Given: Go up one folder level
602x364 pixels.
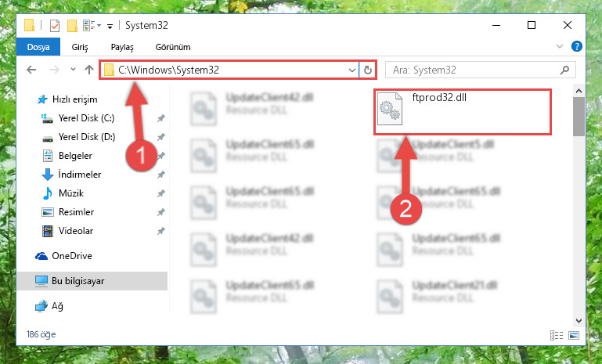Looking at the screenshot, I should (89, 70).
